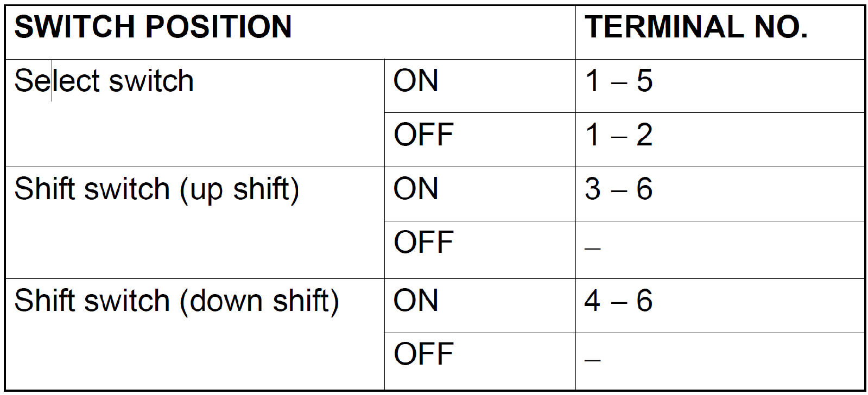Click the OFF cell for Select switch
The image size is (868, 395).
pos(480,139)
